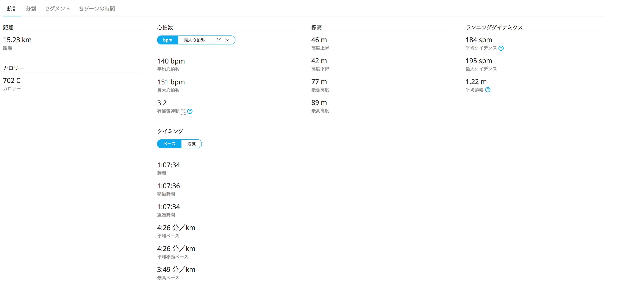Click the 42 m elevation loss value
The width and height of the screenshot is (644, 294).
coord(319,61)
